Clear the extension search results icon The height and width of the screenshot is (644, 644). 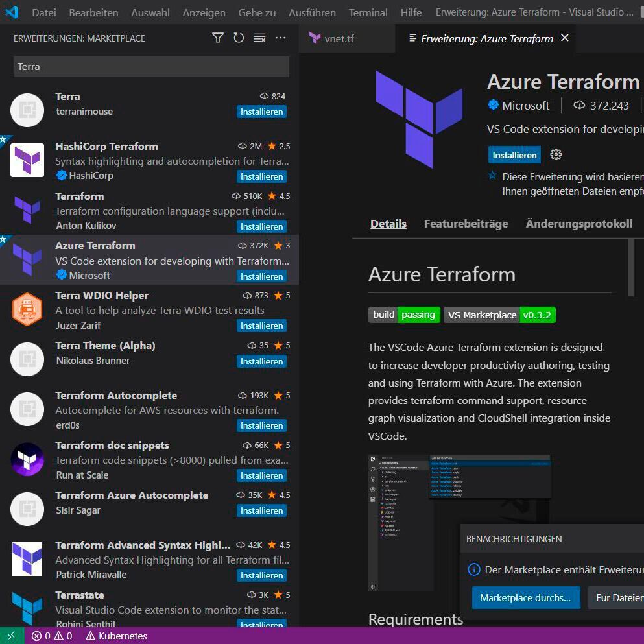[259, 38]
